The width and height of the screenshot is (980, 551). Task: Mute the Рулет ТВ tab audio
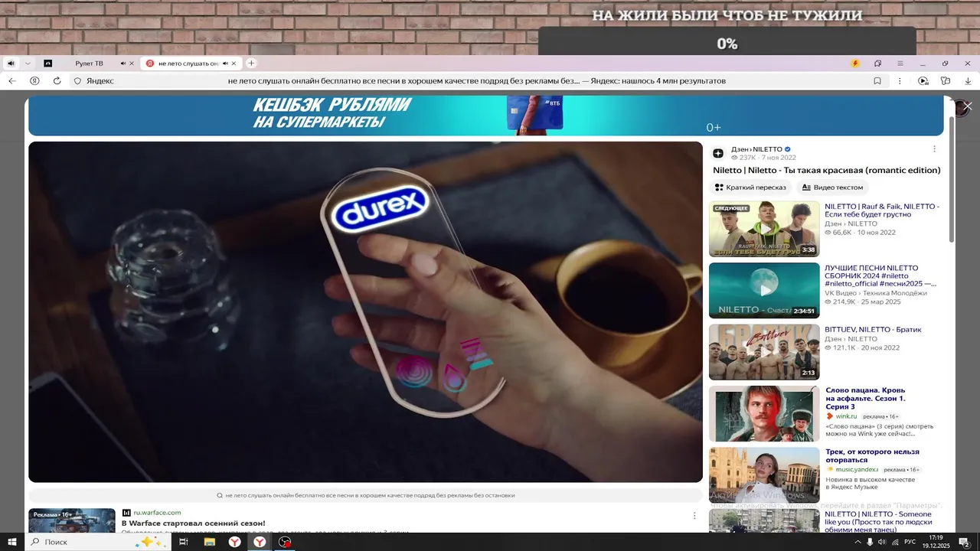point(123,64)
